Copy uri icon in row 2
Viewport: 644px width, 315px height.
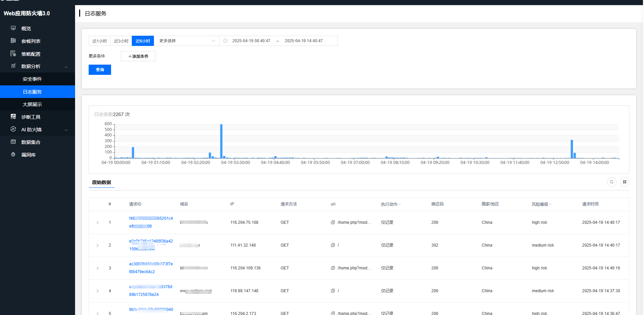point(333,245)
